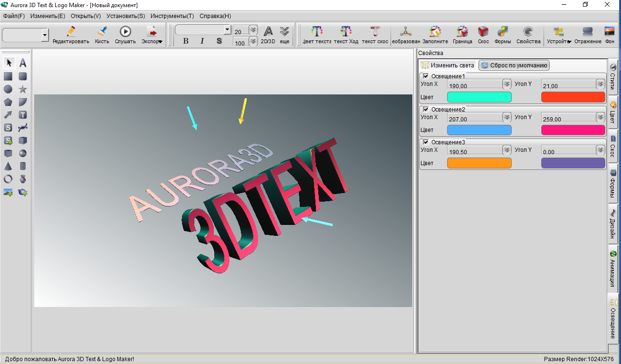The width and height of the screenshot is (621, 364).
Task: Open the Экспорт dropdown arrow
Action: [160, 42]
